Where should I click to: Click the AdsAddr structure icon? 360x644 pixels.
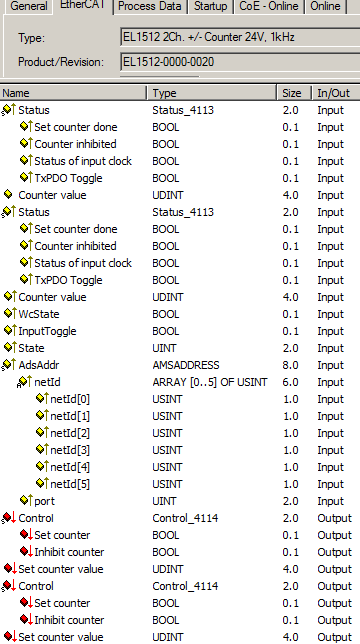pyautogui.click(x=9, y=365)
